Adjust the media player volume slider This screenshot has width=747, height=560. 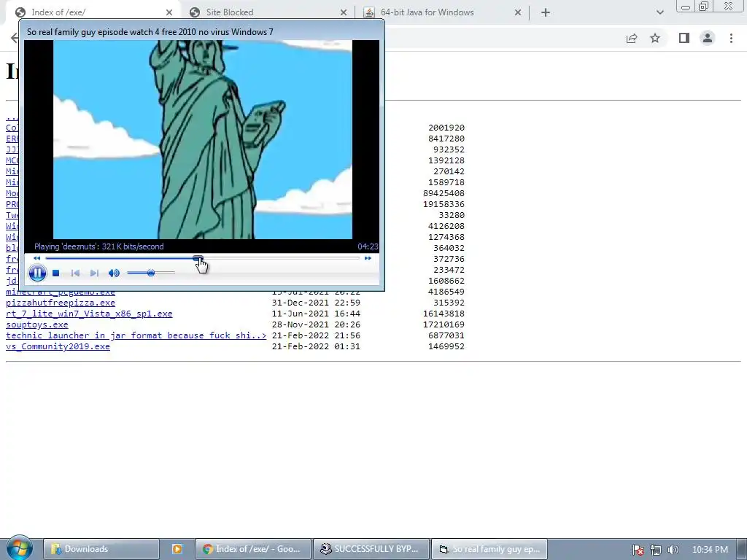pyautogui.click(x=151, y=273)
